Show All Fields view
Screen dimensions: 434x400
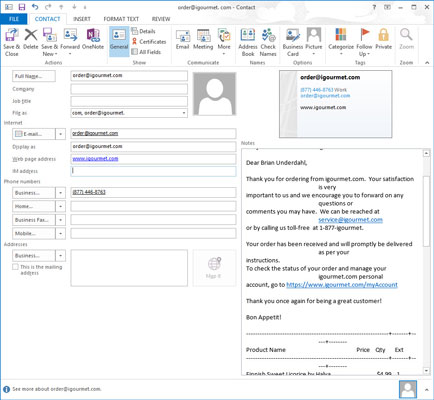pyautogui.click(x=146, y=52)
